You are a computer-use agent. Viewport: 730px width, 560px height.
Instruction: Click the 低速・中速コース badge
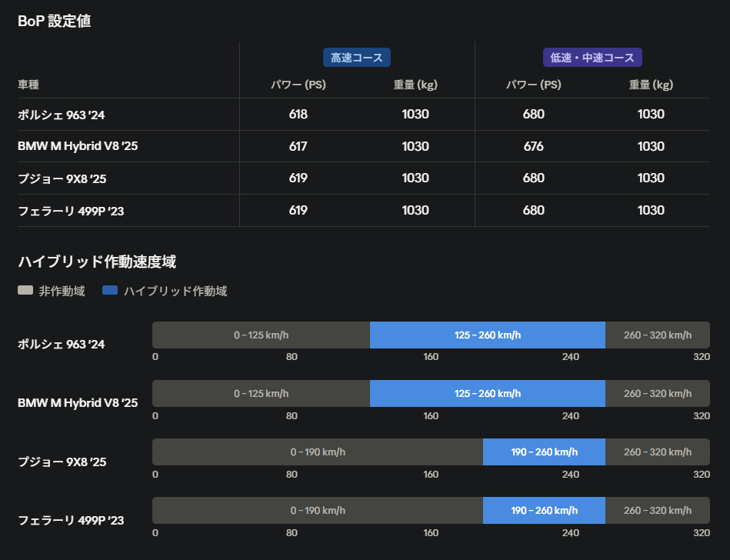coord(592,57)
